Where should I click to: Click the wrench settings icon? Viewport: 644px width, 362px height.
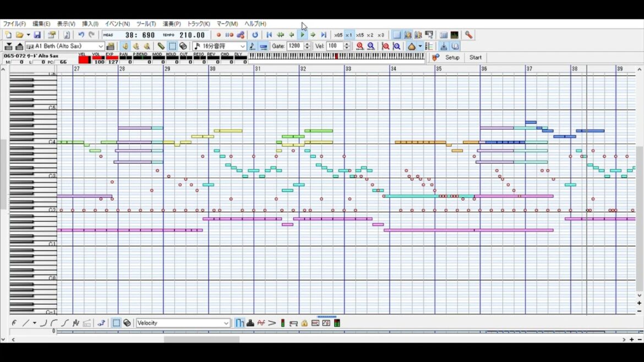pos(468,35)
